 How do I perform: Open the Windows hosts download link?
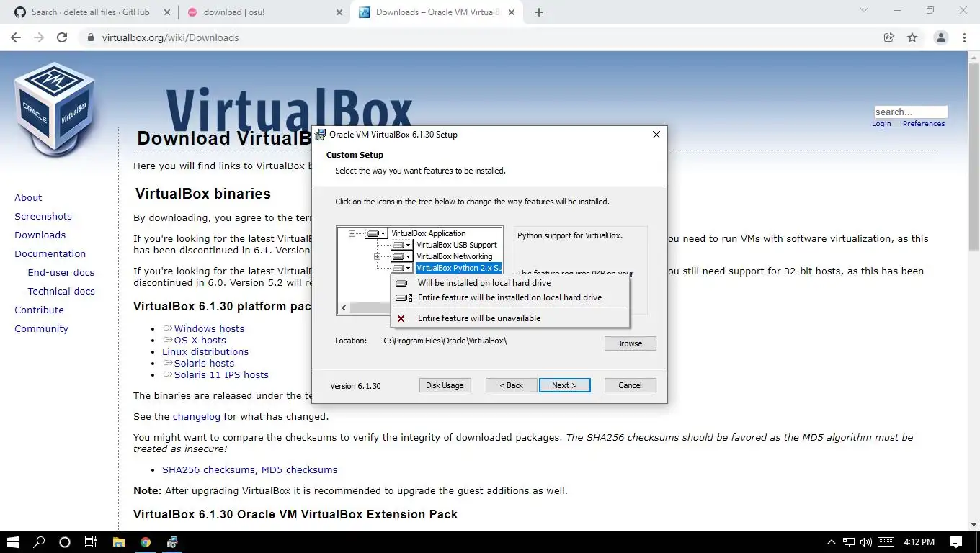pyautogui.click(x=209, y=328)
